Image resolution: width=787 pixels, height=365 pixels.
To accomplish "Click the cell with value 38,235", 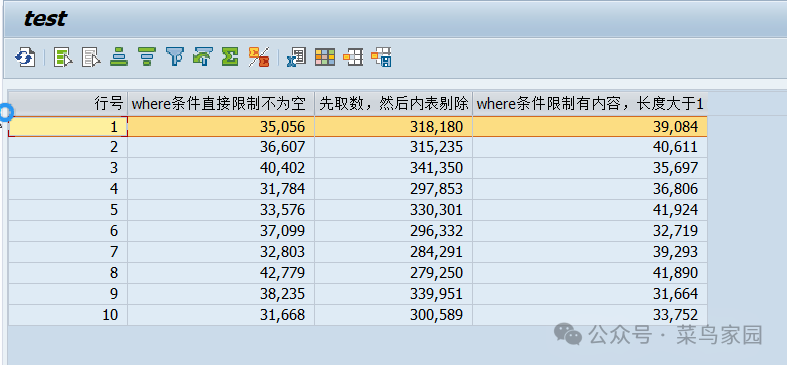I will click(221, 294).
